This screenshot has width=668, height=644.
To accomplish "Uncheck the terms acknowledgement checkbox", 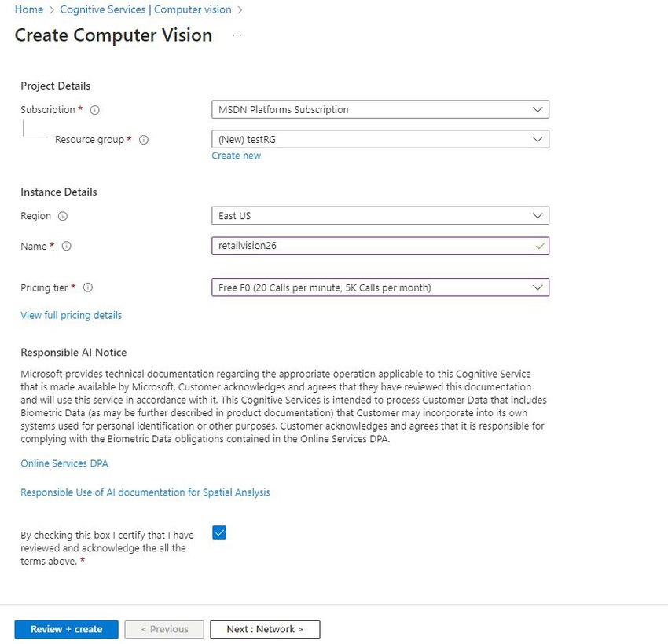I will coord(219,532).
